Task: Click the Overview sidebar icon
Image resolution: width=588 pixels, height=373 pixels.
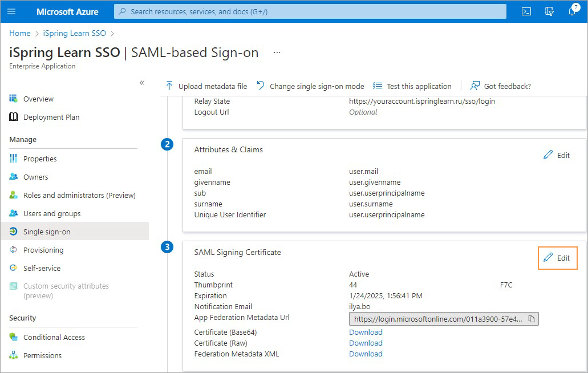Action: click(x=13, y=99)
